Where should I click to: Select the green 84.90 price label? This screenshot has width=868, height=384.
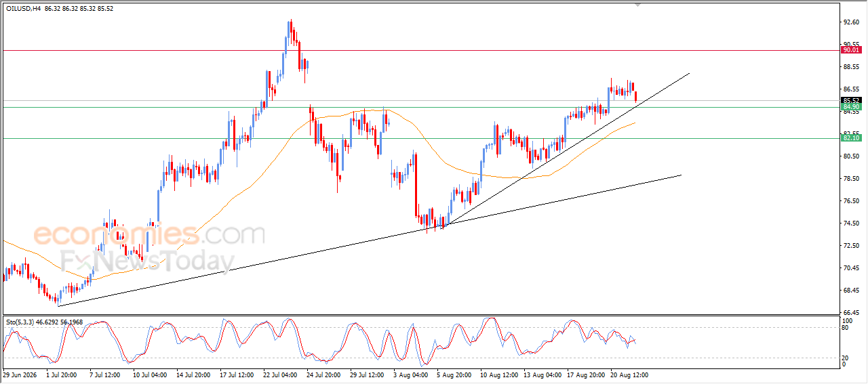851,107
